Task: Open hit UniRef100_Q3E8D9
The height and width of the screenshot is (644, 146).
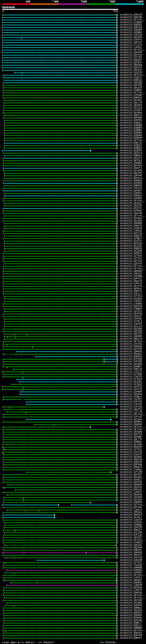Action: (x=131, y=30)
